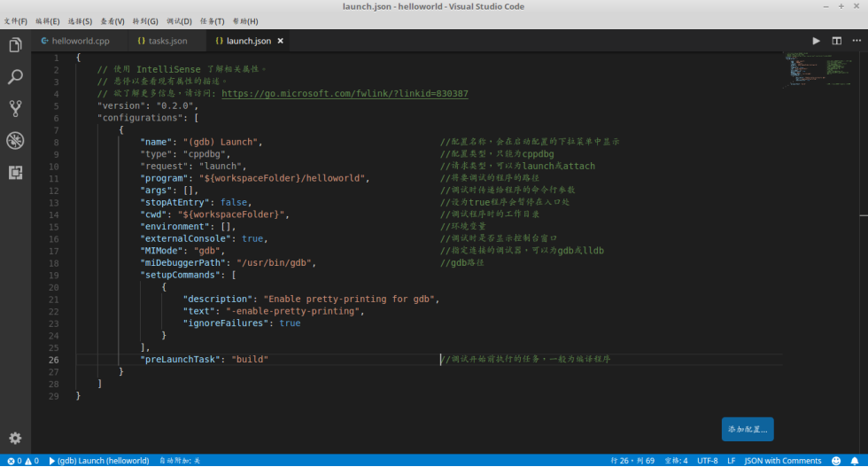The height and width of the screenshot is (467, 868).
Task: Open the feedback smiley in status bar
Action: coord(836,461)
